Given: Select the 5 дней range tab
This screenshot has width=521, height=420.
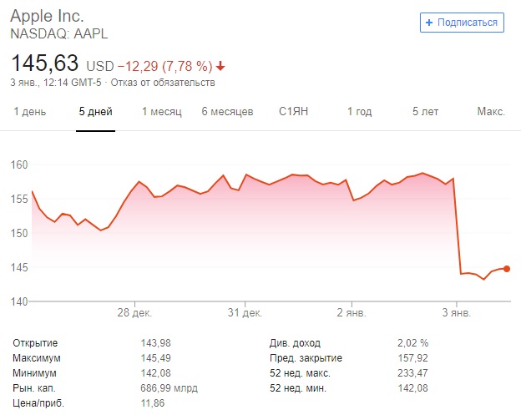Looking at the screenshot, I should click(x=95, y=112).
